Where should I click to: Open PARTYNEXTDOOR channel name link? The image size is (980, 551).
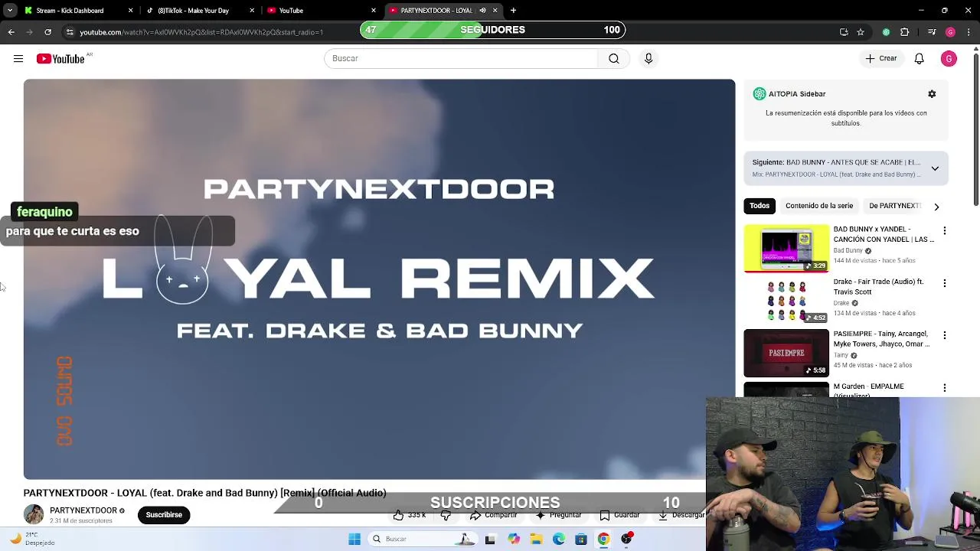point(83,510)
